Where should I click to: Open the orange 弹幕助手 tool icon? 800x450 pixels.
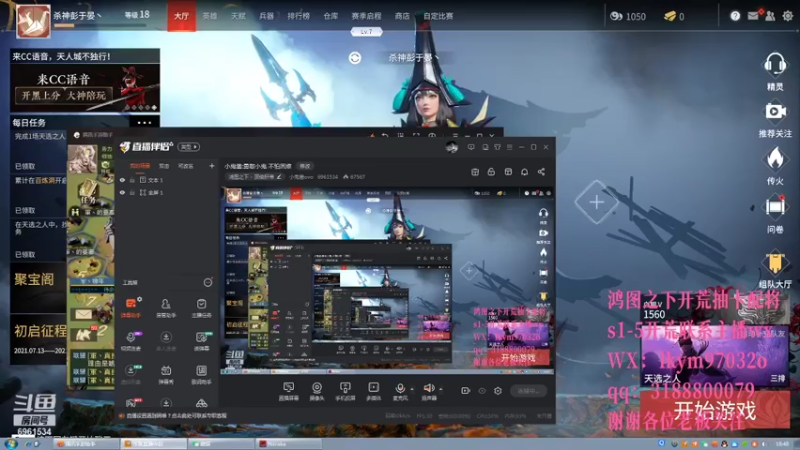131,308
